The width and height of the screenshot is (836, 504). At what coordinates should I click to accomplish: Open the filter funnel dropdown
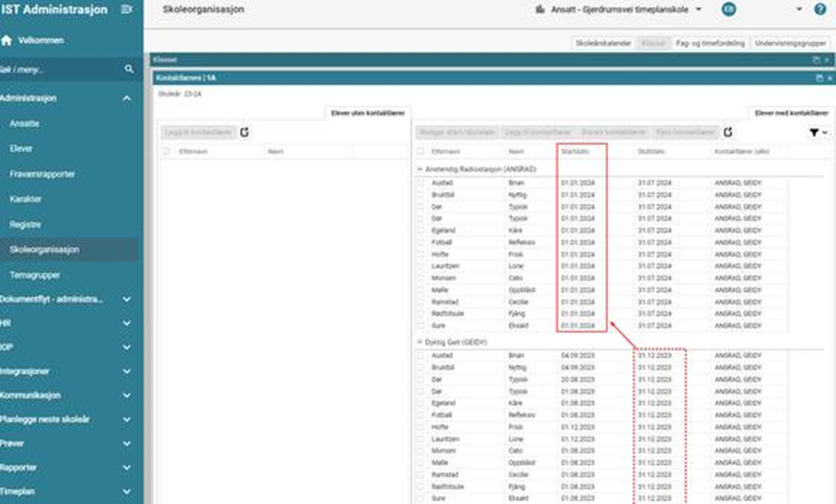[x=818, y=133]
